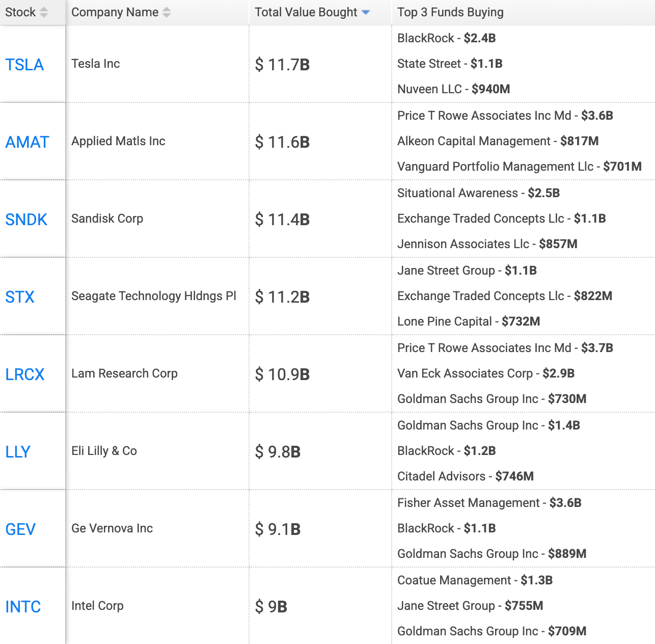Select the Tesla Inc company name

96,64
